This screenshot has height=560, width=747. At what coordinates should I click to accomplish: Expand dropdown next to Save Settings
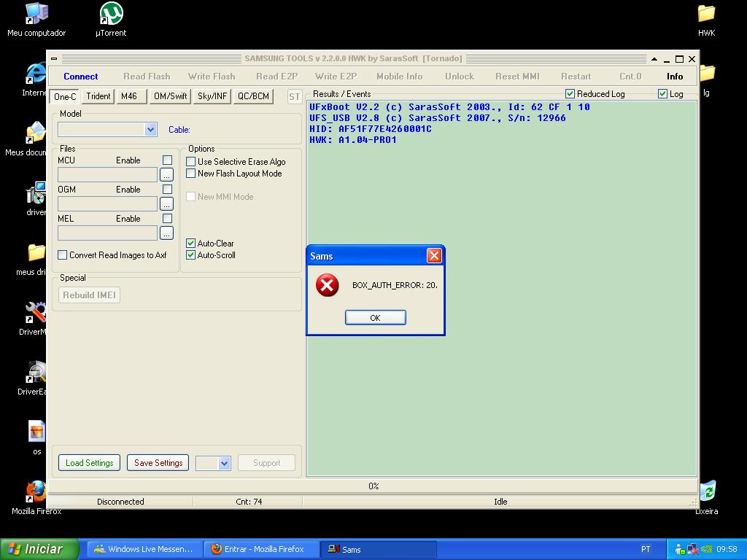pyautogui.click(x=225, y=463)
